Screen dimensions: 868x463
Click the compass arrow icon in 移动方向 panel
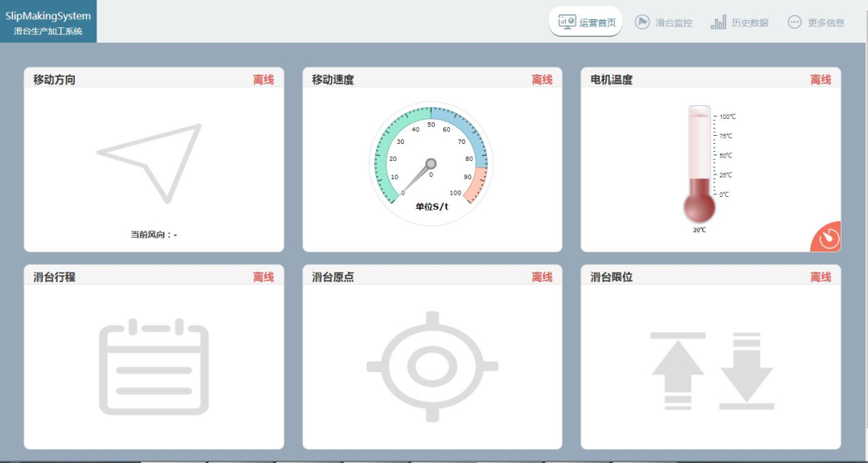click(x=153, y=157)
